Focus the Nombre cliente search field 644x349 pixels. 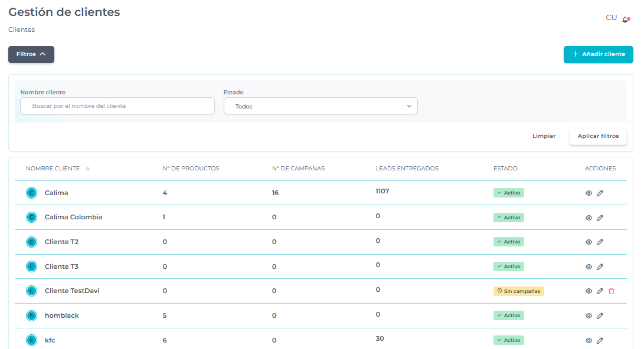(x=117, y=106)
